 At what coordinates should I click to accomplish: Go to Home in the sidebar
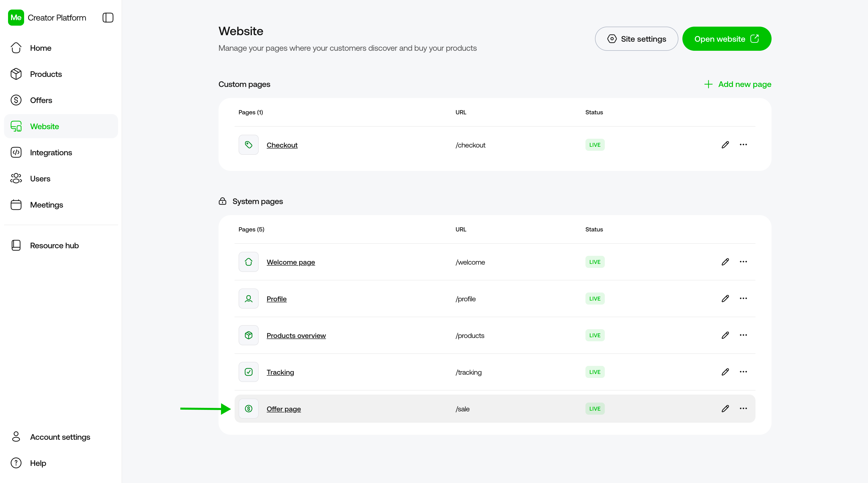(x=61, y=48)
